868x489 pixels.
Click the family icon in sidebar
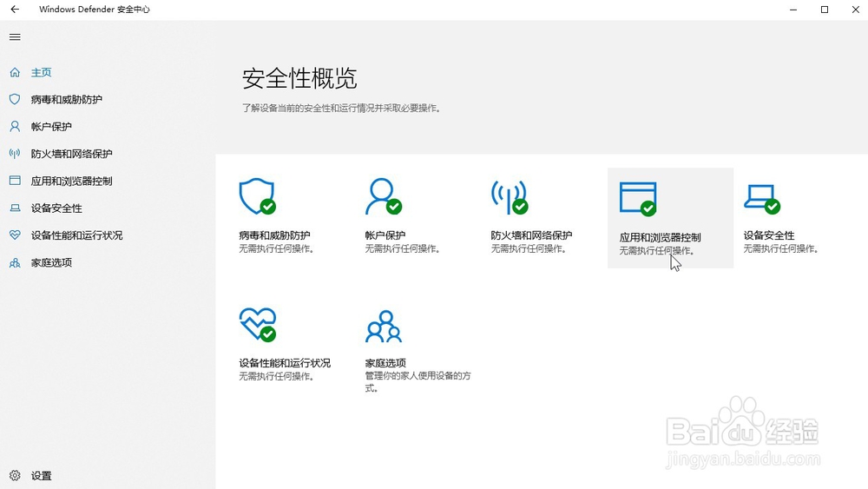click(15, 262)
